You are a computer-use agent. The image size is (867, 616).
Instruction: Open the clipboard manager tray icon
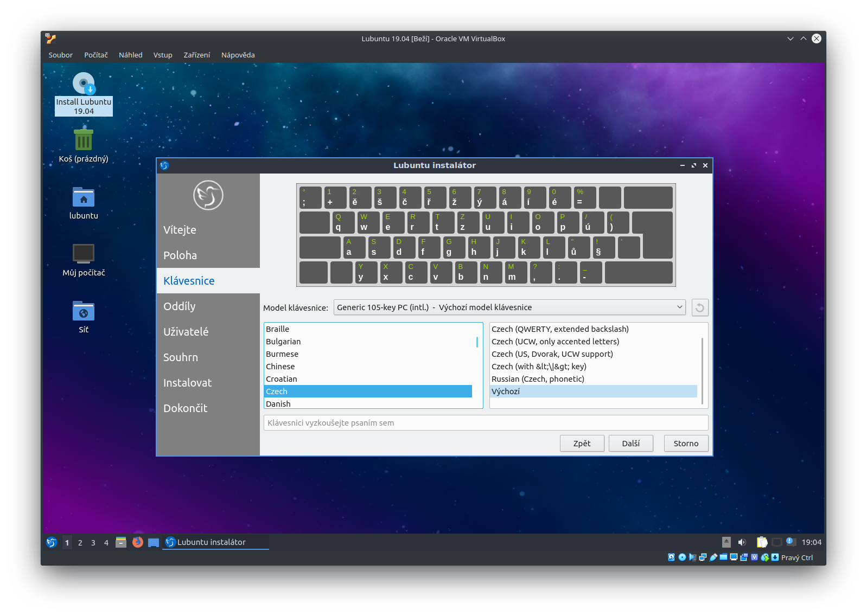(762, 542)
